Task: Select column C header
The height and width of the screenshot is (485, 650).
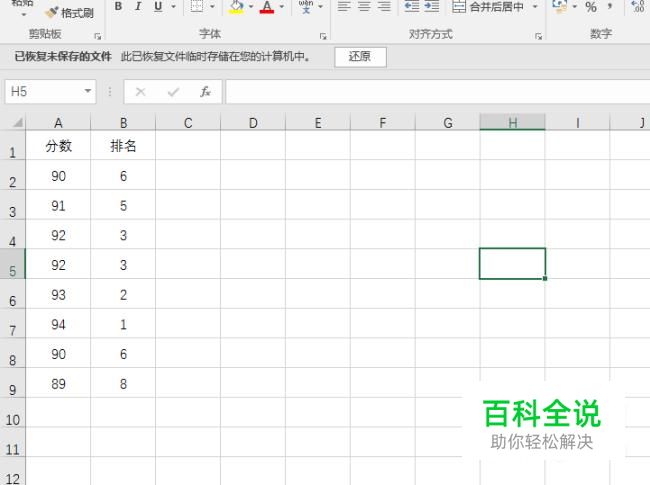Action: point(188,123)
